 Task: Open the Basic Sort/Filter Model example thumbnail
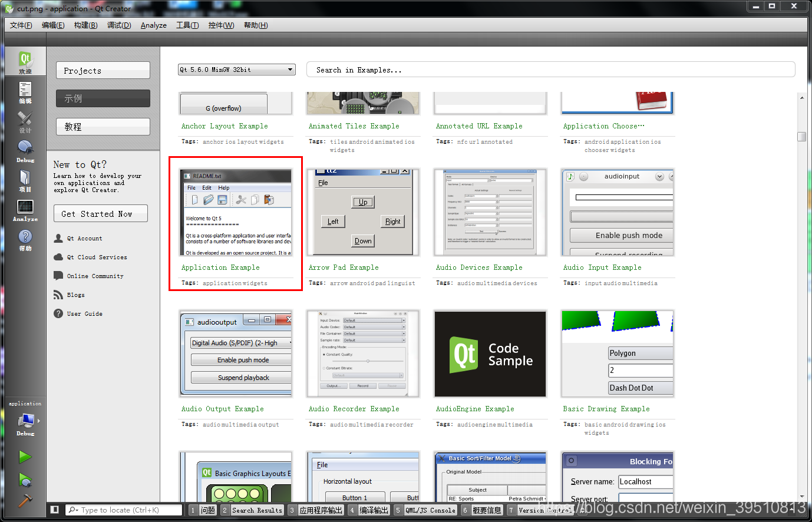[490, 477]
